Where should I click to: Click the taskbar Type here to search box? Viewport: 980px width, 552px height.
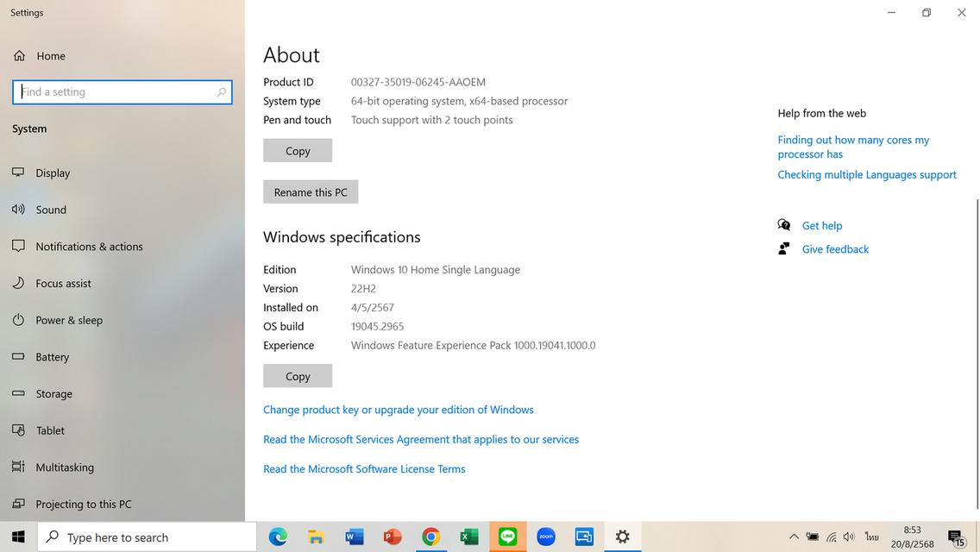tap(147, 537)
